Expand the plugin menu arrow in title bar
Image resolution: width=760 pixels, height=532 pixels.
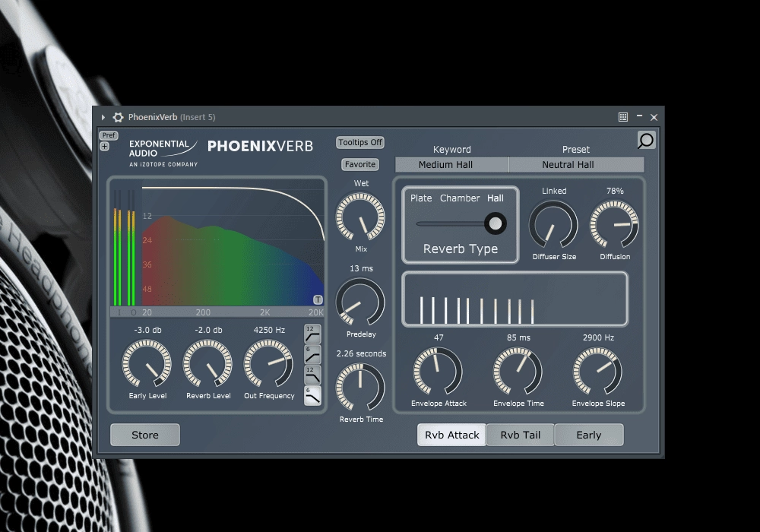[103, 117]
